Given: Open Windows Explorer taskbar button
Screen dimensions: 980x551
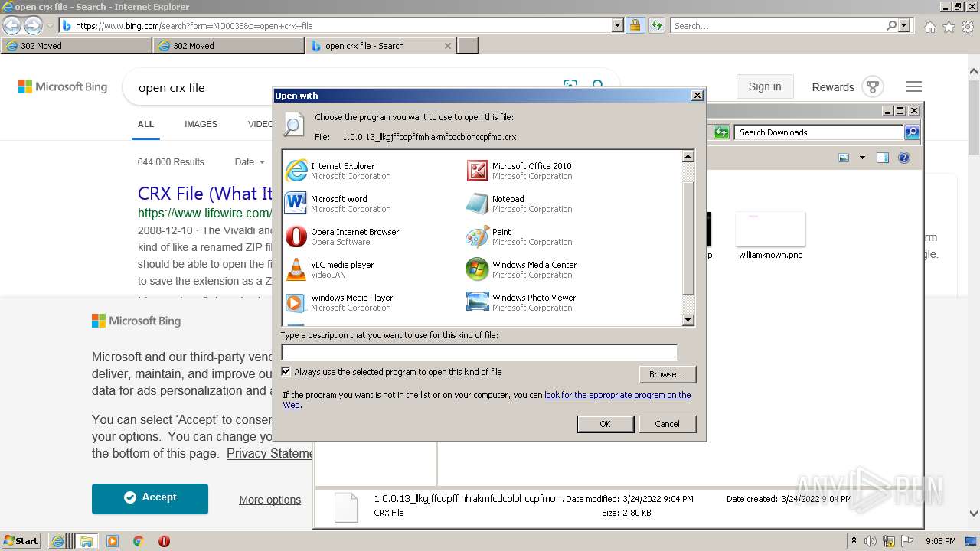Looking at the screenshot, I should coord(86,541).
